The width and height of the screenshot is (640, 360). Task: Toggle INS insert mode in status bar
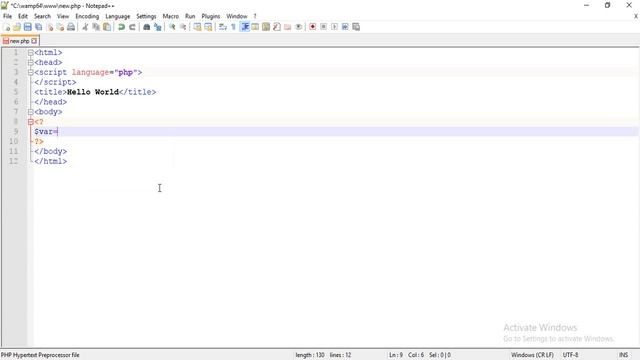pos(623,355)
